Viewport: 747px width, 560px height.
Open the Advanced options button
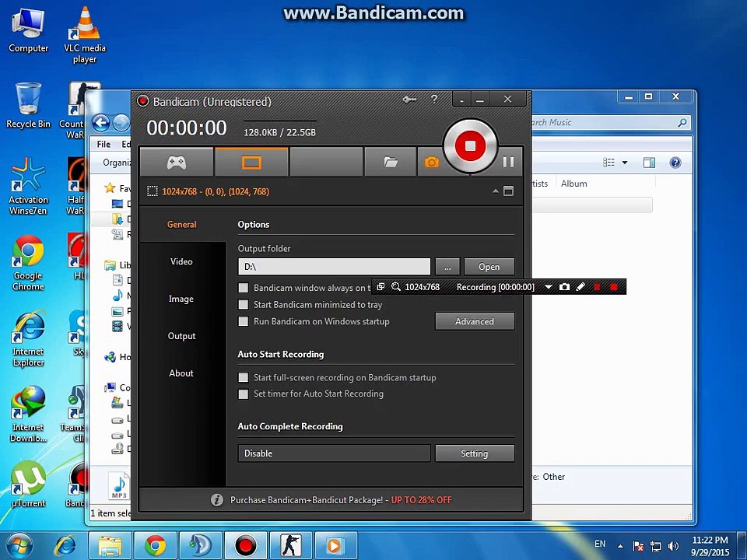475,321
